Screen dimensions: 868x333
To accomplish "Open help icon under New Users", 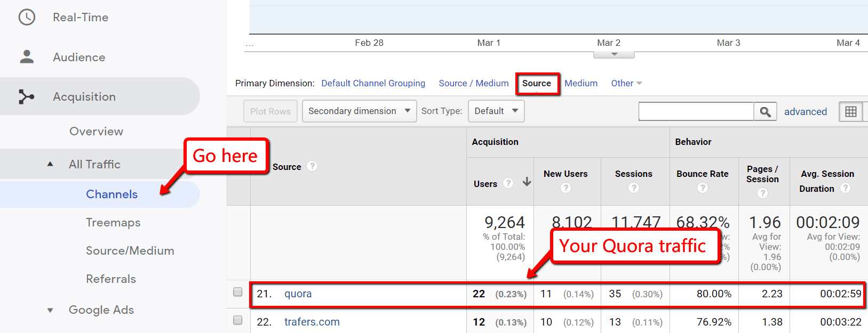I will (x=566, y=188).
